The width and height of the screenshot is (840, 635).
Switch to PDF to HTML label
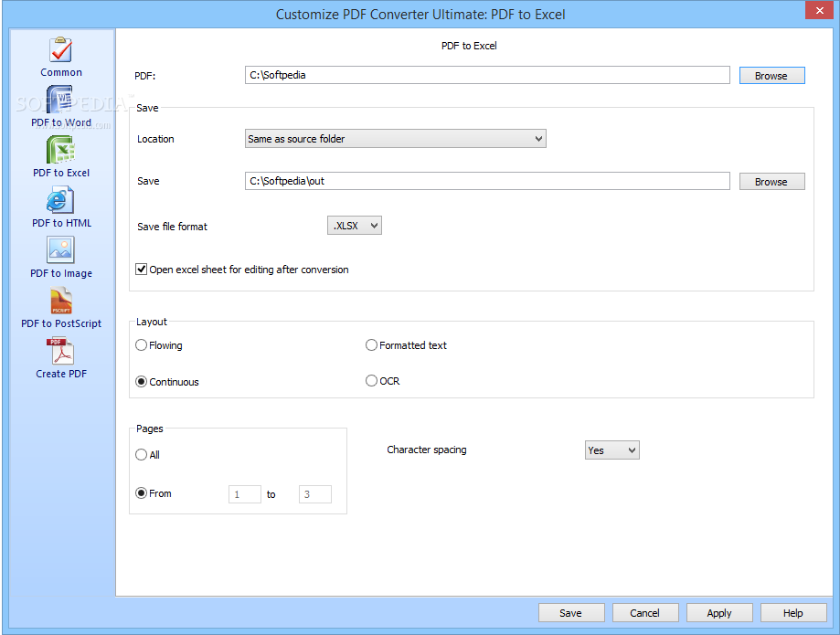pyautogui.click(x=61, y=223)
